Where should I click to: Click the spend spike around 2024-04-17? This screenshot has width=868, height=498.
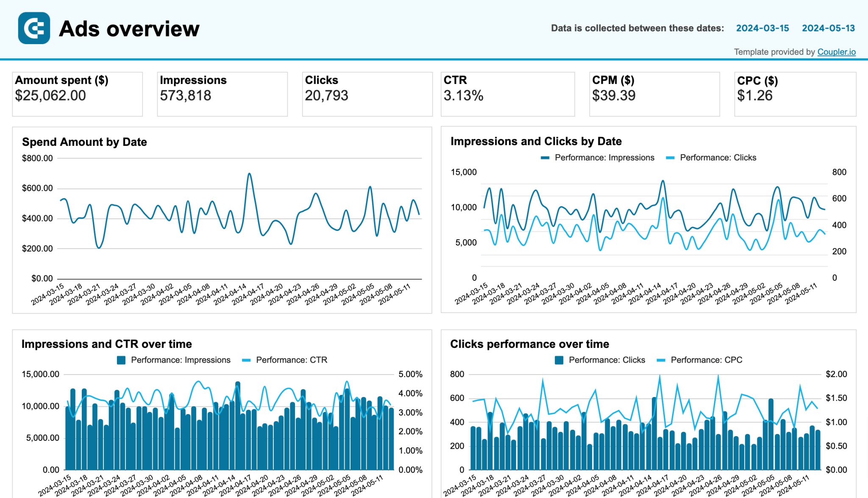pyautogui.click(x=249, y=175)
